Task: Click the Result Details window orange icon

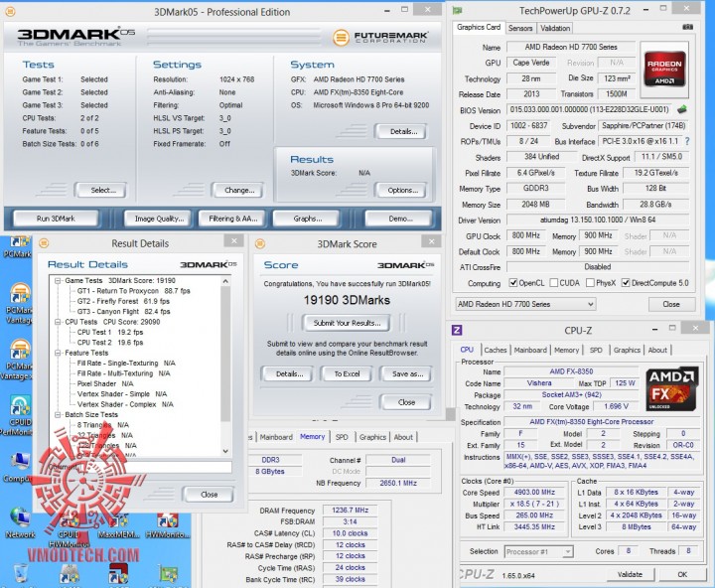Action: tap(44, 243)
